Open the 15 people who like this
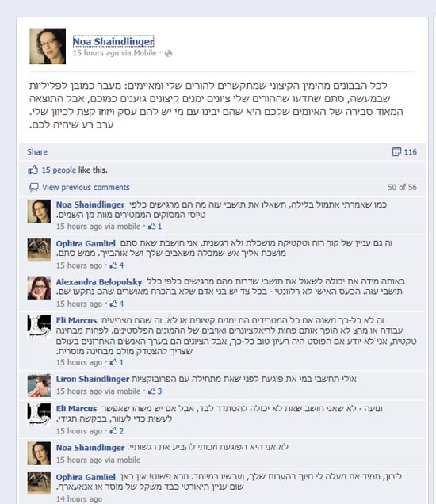The height and width of the screenshot is (504, 436). (59, 170)
